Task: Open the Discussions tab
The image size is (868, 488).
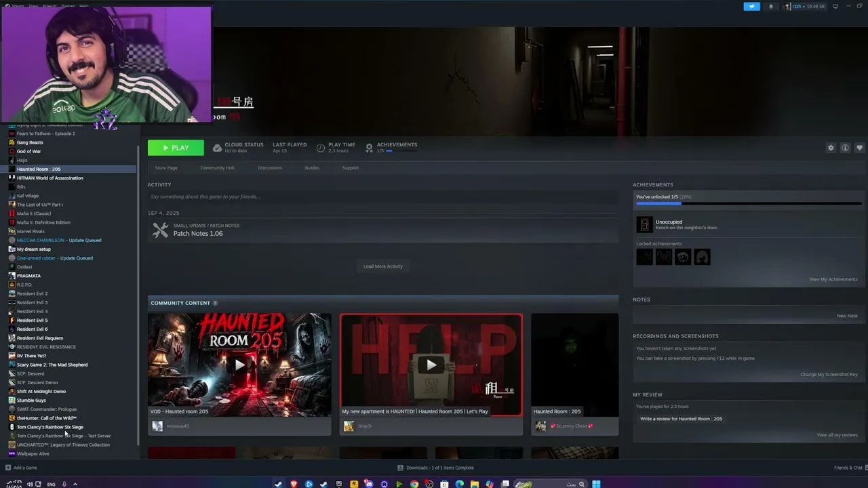Action: pyautogui.click(x=269, y=168)
